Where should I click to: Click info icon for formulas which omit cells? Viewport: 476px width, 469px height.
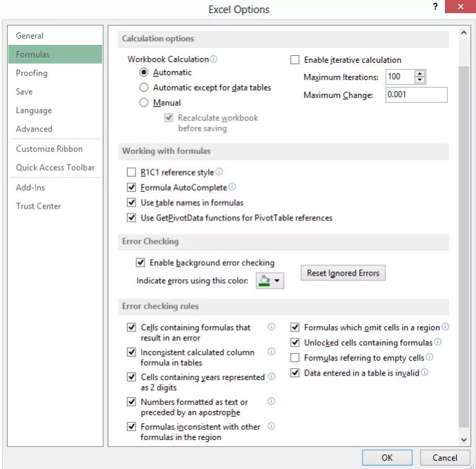445,327
